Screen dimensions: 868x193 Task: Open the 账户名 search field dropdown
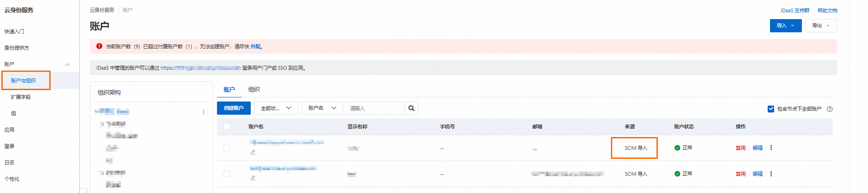click(322, 108)
